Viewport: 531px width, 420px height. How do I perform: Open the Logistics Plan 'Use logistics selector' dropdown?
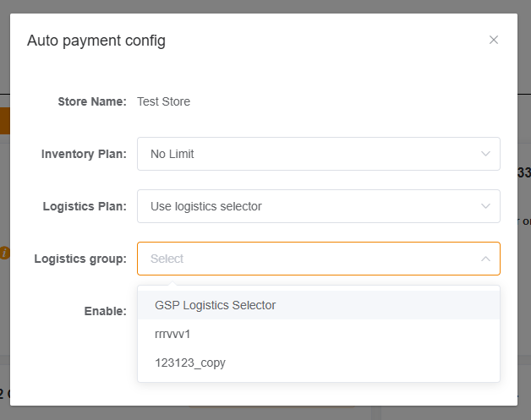pos(304,206)
